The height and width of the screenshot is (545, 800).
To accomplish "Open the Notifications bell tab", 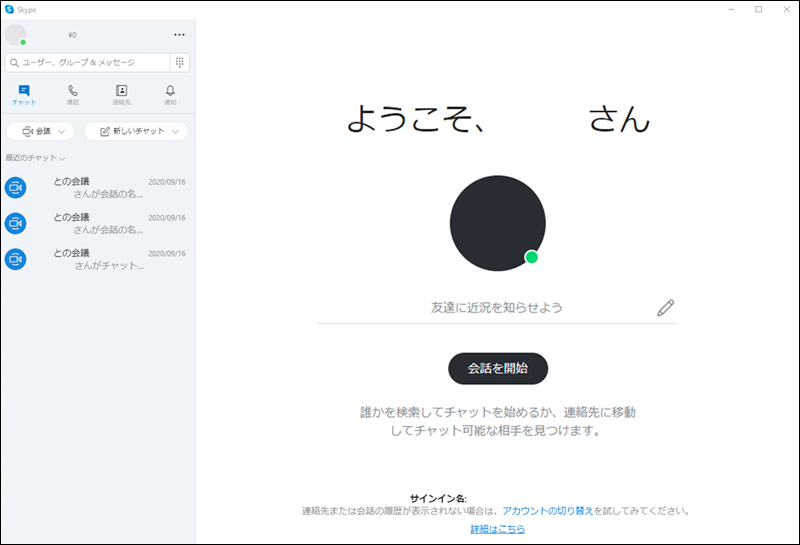I will click(x=170, y=95).
